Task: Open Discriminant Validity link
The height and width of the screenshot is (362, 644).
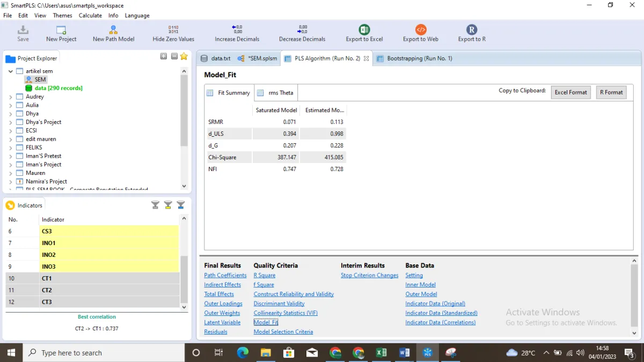Action: pos(279,304)
